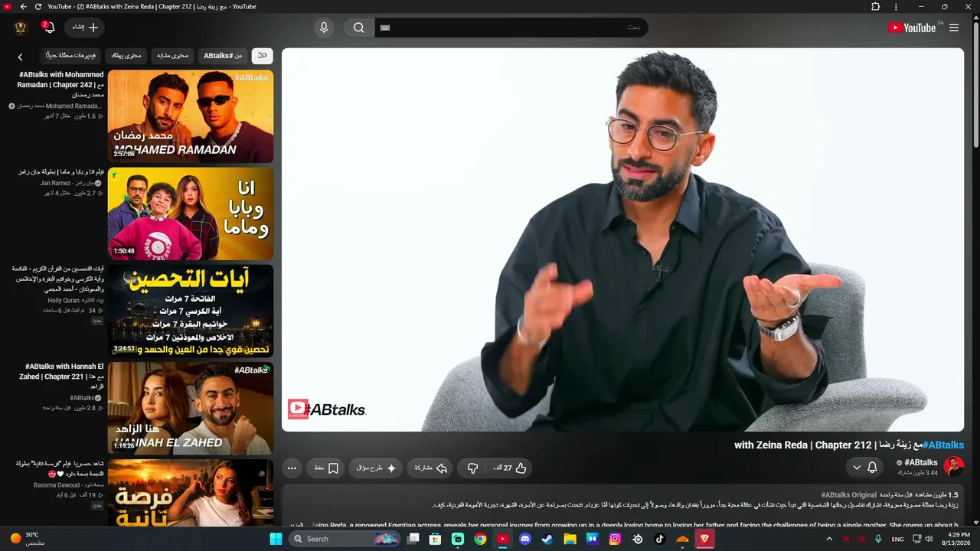Start voice search with microphone
Image resolution: width=980 pixels, height=551 pixels.
click(x=324, y=28)
